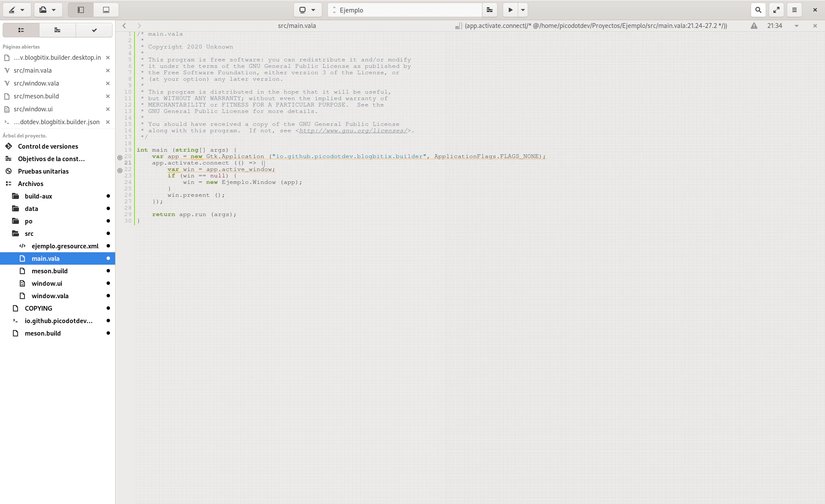Toggle the left sidebar panel
Viewport: 825px width, 504px height.
[x=81, y=10]
